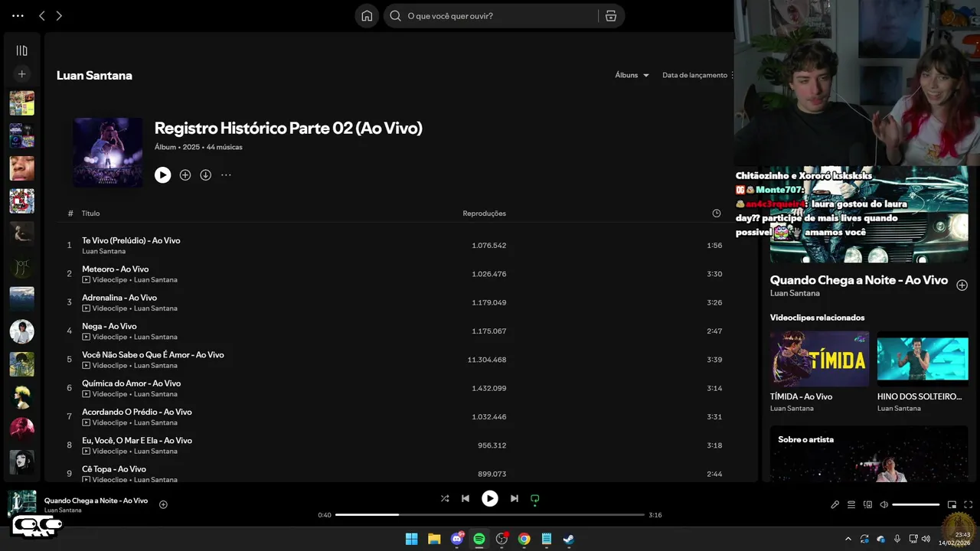Add now-playing song to Liked Songs
This screenshot has width=980, height=551.
[163, 504]
